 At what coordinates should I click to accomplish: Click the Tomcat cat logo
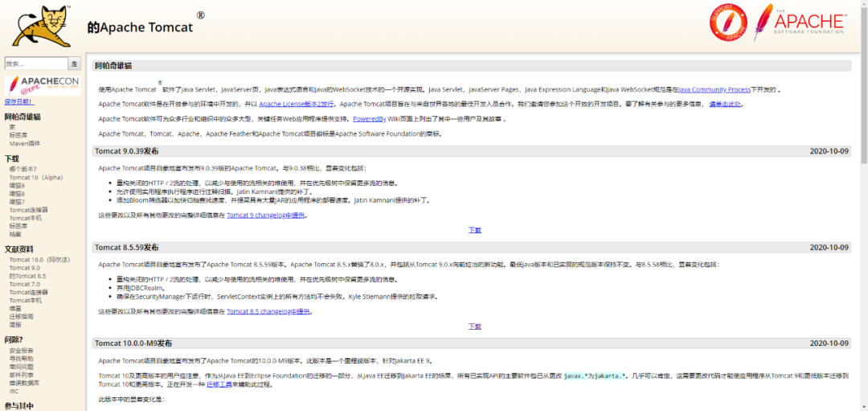[42, 26]
